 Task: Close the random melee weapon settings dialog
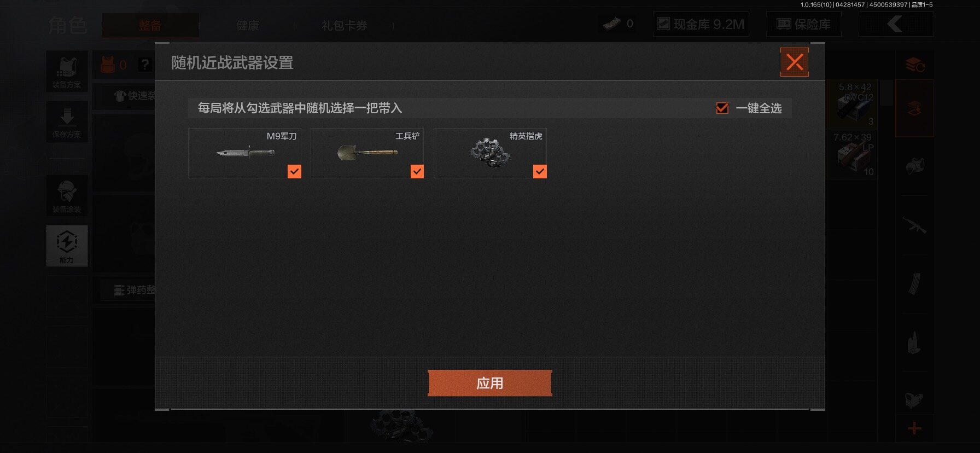(794, 62)
